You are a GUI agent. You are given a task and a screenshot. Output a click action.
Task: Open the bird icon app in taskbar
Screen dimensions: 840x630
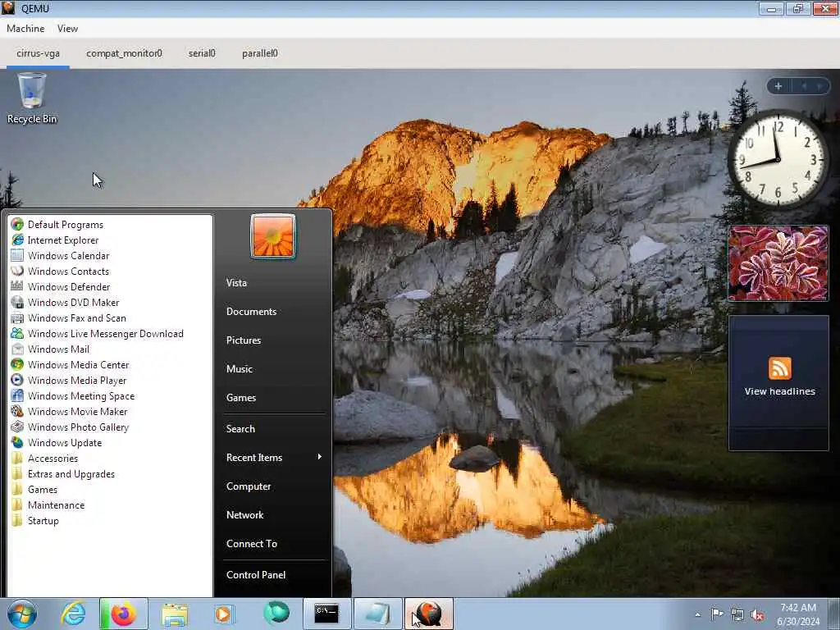pos(428,614)
